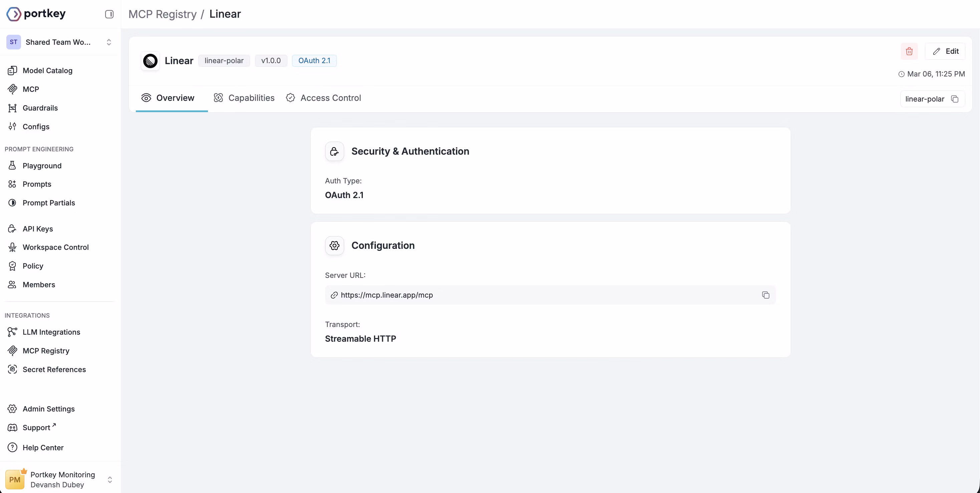Open Secret References
The image size is (980, 493).
[x=54, y=369]
